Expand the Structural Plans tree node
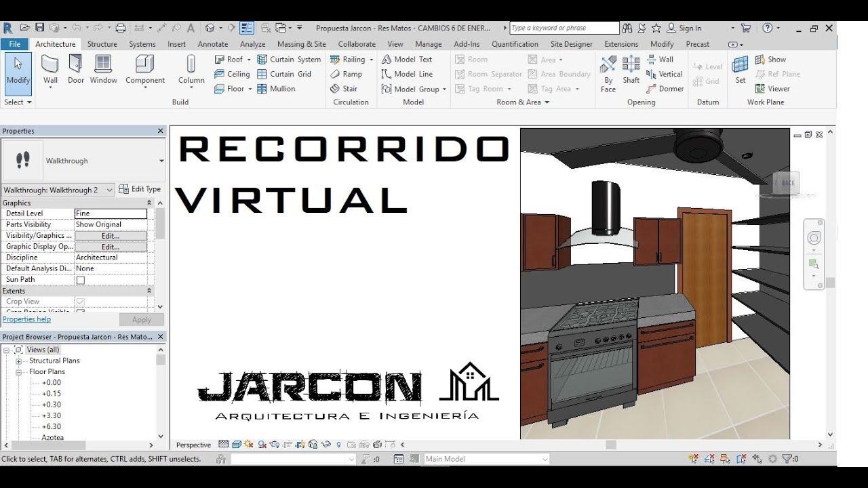868x488 pixels. click(19, 361)
